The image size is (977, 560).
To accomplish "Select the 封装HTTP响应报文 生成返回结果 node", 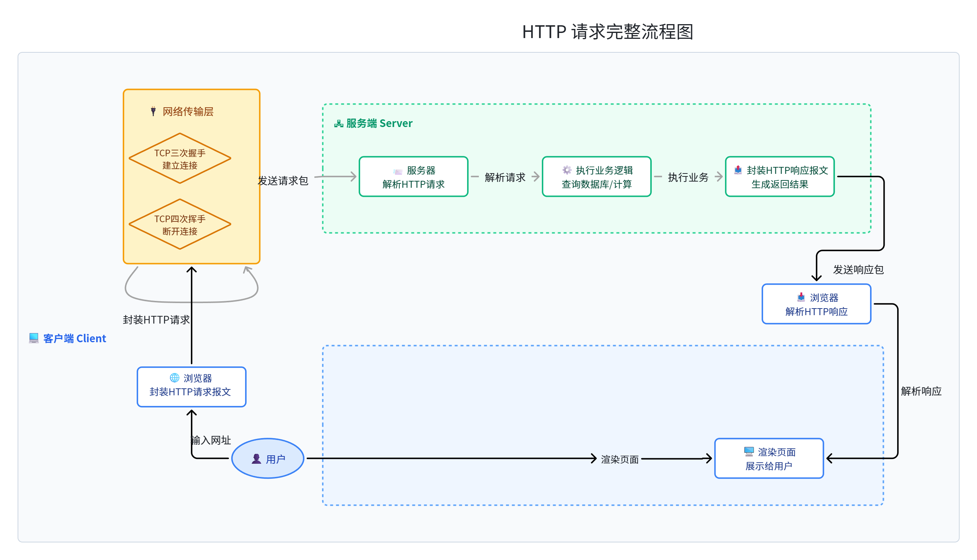I will tap(780, 176).
